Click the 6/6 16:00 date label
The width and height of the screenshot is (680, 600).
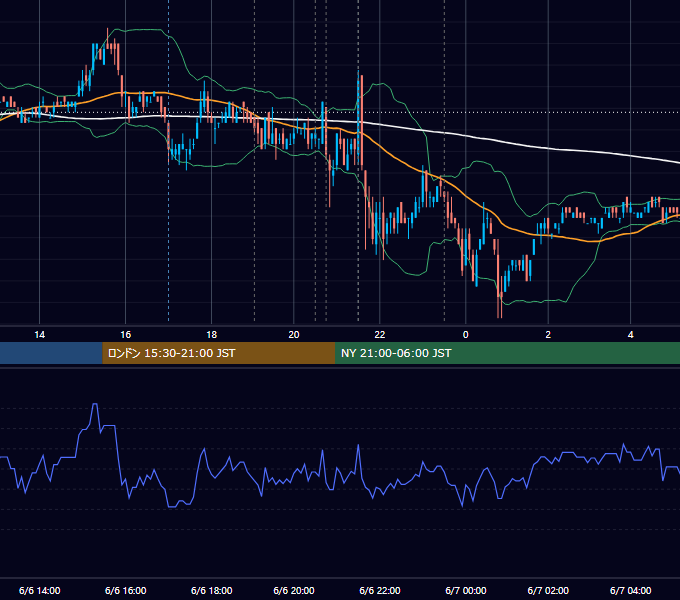tap(125, 590)
